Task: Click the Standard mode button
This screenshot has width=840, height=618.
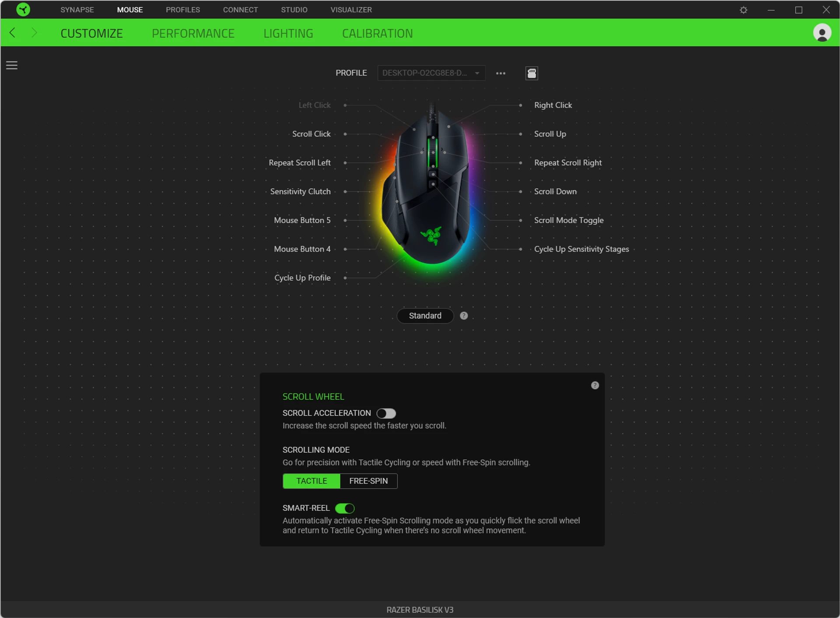Action: click(x=425, y=316)
